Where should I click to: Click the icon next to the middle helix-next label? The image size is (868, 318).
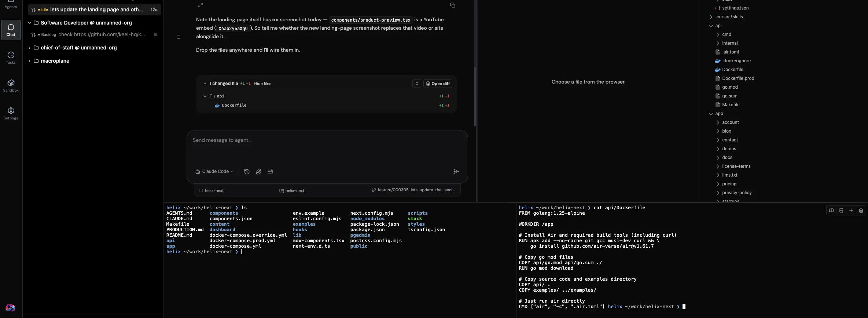pyautogui.click(x=282, y=191)
